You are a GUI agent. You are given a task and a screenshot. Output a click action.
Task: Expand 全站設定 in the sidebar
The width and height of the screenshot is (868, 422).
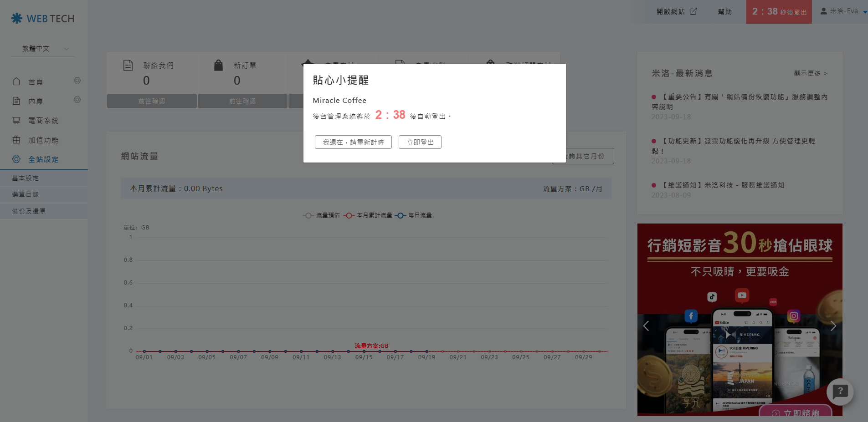pos(43,159)
